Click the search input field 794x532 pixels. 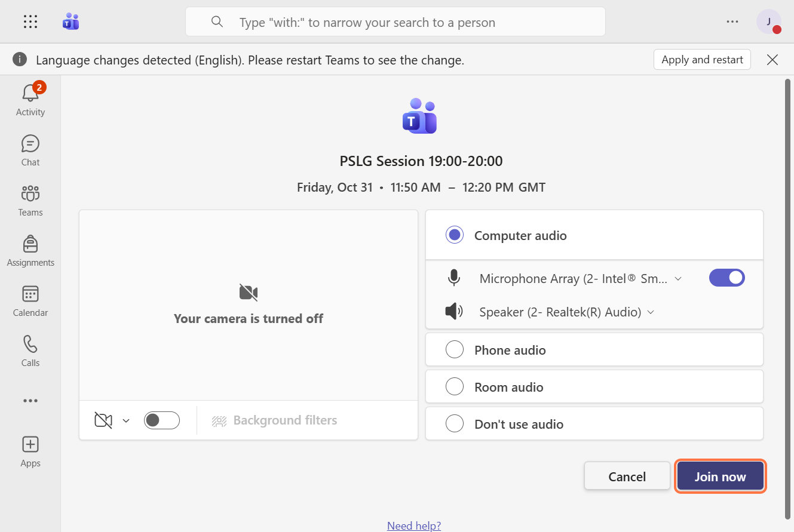(406, 23)
